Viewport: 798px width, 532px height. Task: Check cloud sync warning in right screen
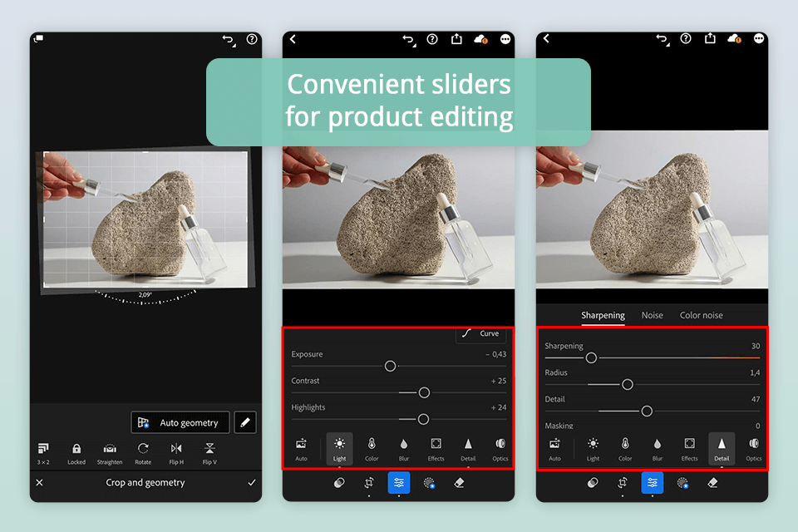point(734,39)
